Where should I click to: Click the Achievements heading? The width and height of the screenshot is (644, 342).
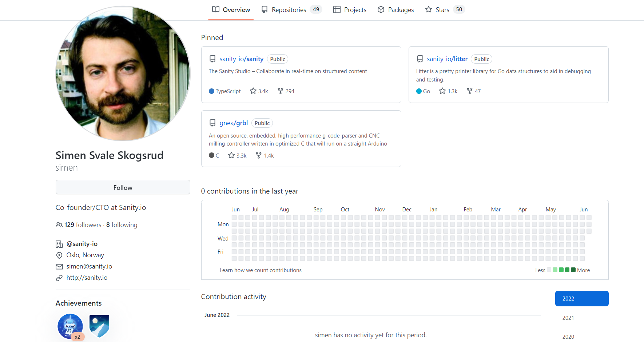[x=79, y=303]
